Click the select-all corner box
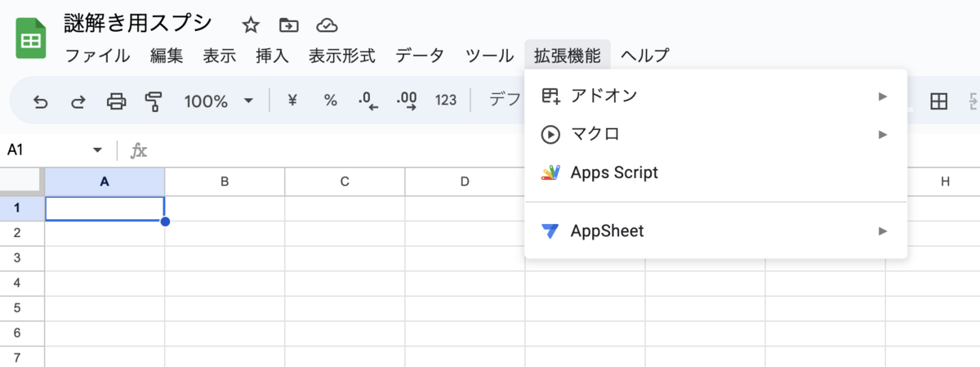Screen dimensions: 980x367 click(22, 182)
